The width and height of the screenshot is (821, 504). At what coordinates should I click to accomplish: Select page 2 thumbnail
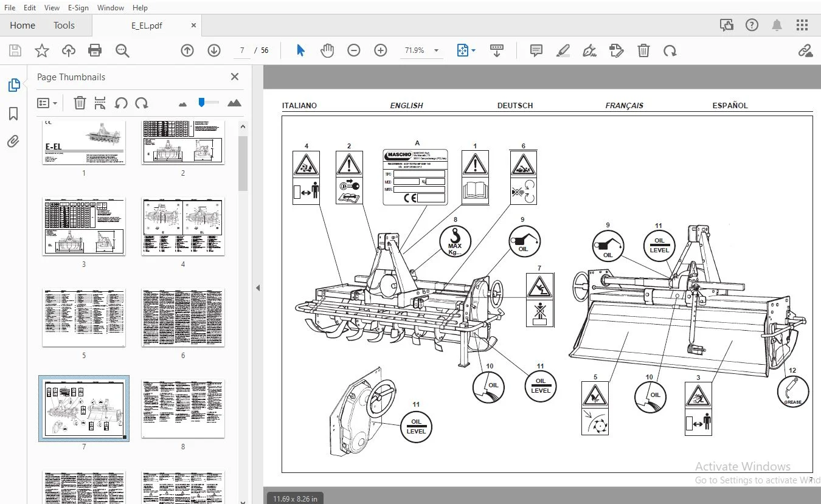coord(183,142)
